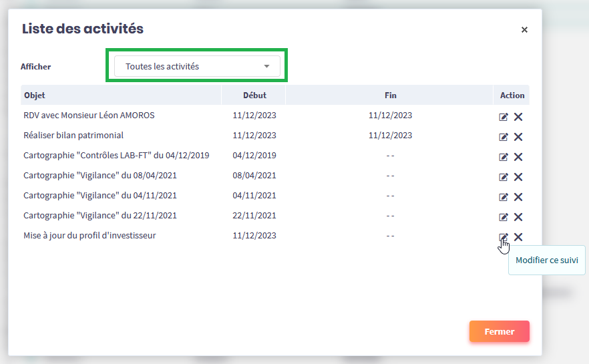Viewport: 589px width, 364px height.
Task: Delete Cartographie Contrôles LAB-FT entry
Action: [x=518, y=157]
